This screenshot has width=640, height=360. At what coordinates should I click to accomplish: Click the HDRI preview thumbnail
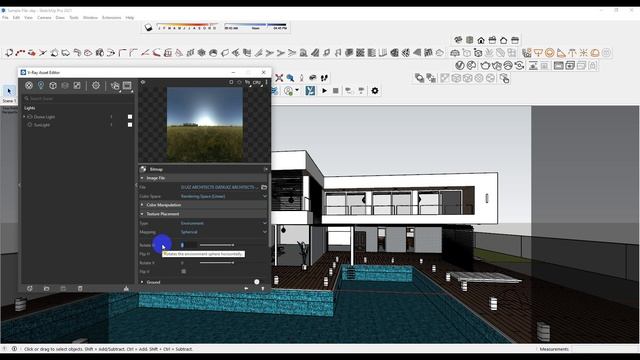(x=205, y=124)
